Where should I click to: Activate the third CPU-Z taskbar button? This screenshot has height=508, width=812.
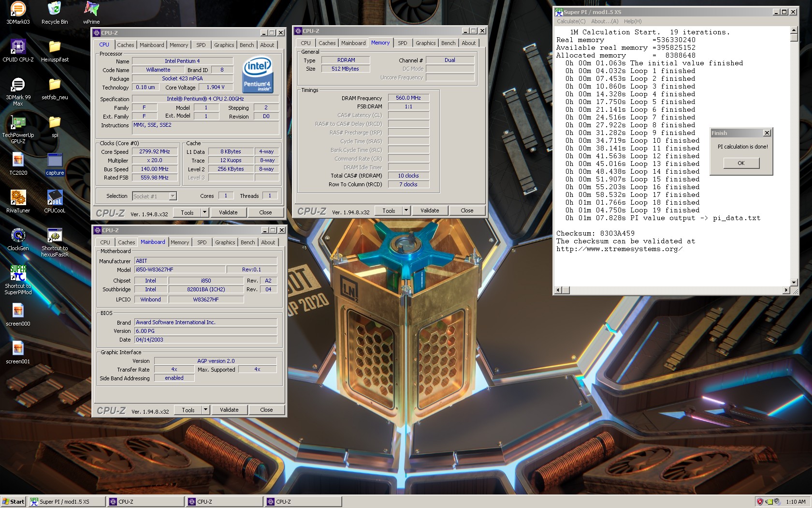[x=303, y=502]
